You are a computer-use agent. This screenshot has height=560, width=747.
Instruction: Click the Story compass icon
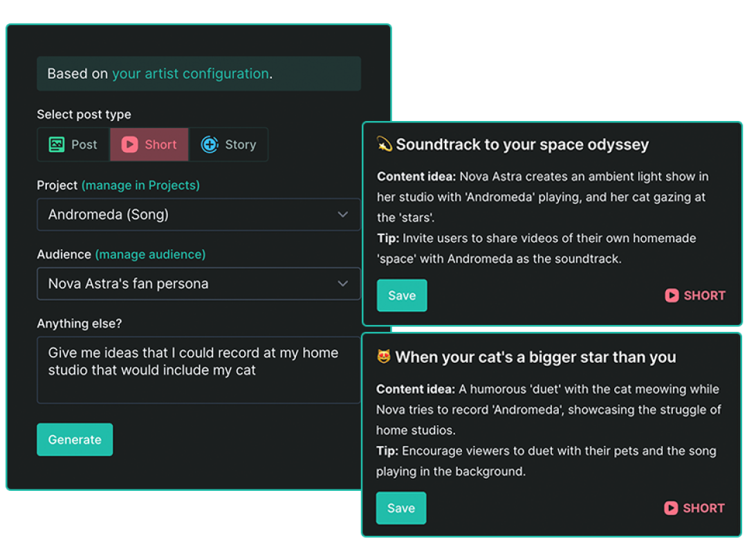209,144
